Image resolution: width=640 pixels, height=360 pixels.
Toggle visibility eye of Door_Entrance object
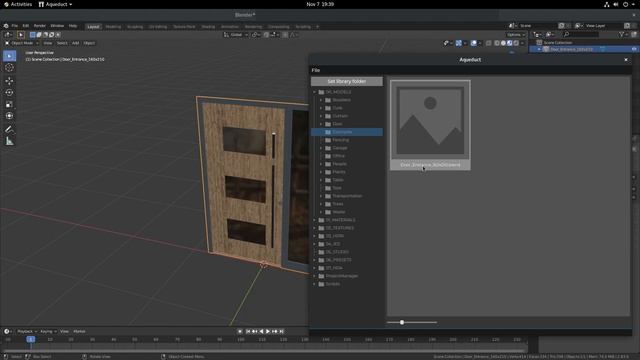pyautogui.click(x=634, y=49)
